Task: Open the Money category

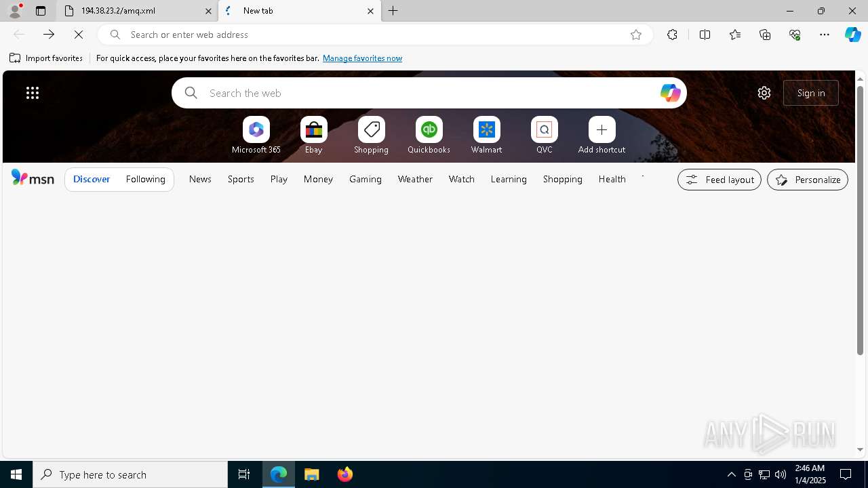Action: pyautogui.click(x=318, y=179)
